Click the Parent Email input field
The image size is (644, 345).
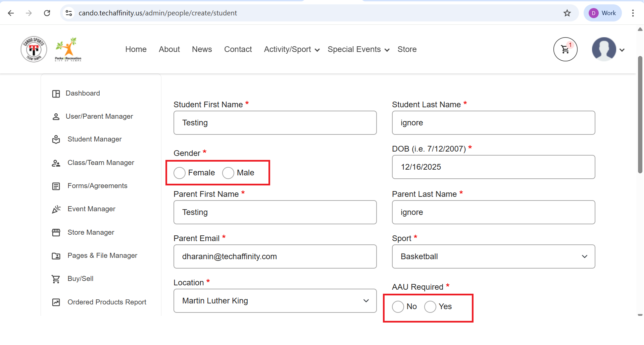point(275,256)
